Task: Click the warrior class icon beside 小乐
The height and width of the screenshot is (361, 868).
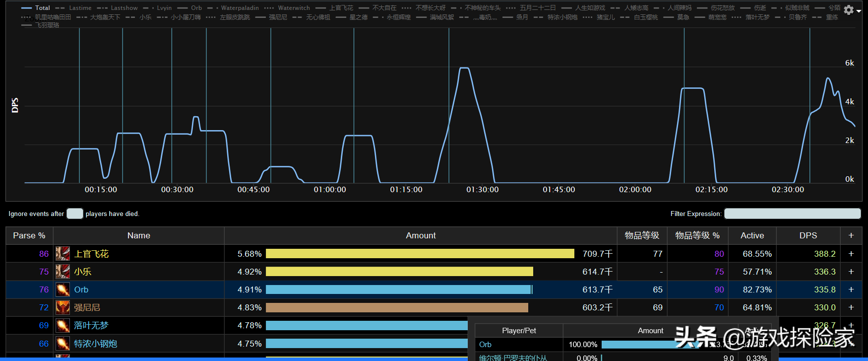Action: (x=62, y=272)
